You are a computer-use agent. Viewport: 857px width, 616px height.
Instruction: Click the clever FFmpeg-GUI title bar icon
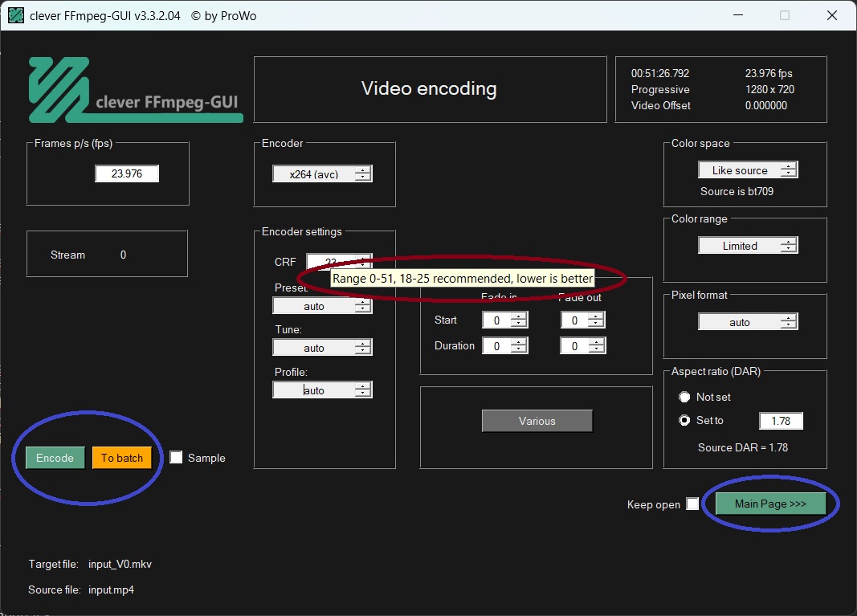[16, 15]
